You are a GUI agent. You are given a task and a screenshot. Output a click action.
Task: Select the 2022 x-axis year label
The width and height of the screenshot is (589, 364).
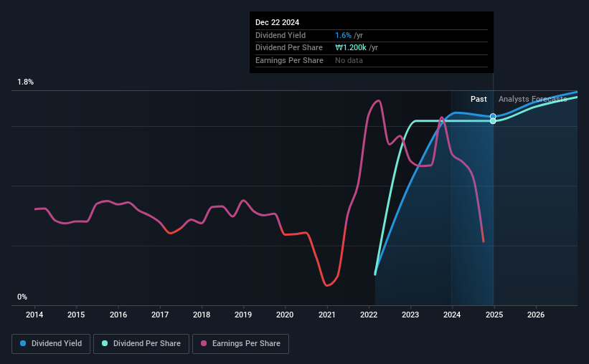pos(369,315)
